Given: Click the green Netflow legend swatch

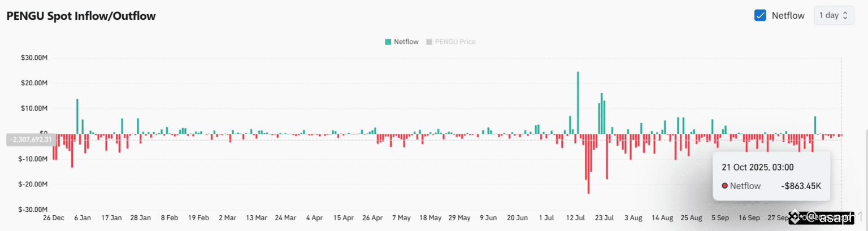Looking at the screenshot, I should point(388,42).
